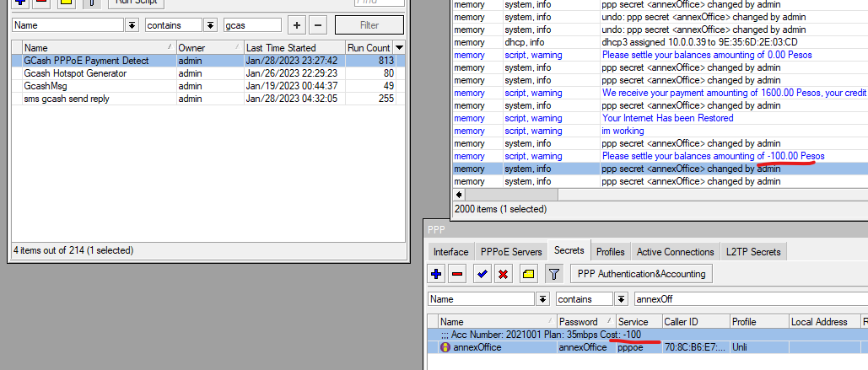
Task: Click the contains combo box in PPP filter
Action: click(585, 299)
